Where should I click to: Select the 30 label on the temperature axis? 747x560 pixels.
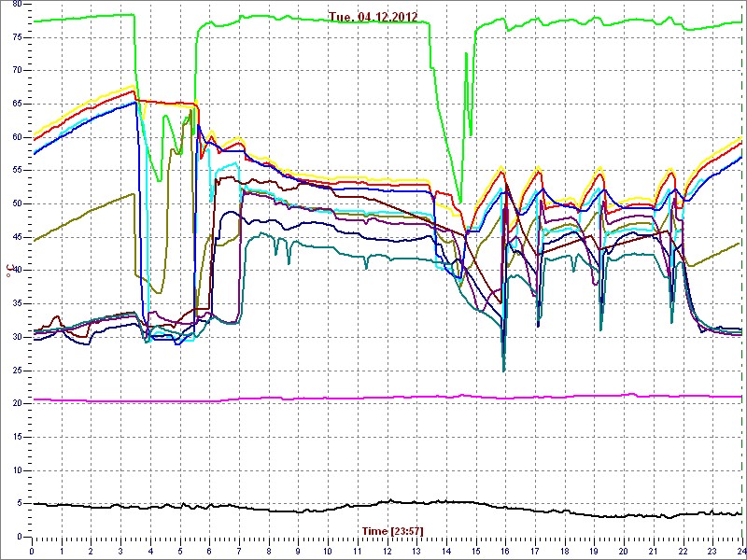pos(17,337)
